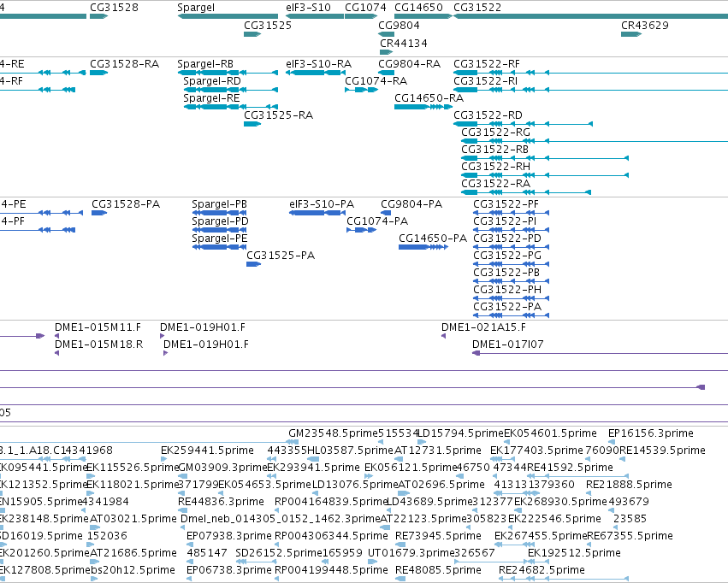The width and height of the screenshot is (728, 583).
Task: Select the RE41592.5prime EST label
Action: click(570, 468)
